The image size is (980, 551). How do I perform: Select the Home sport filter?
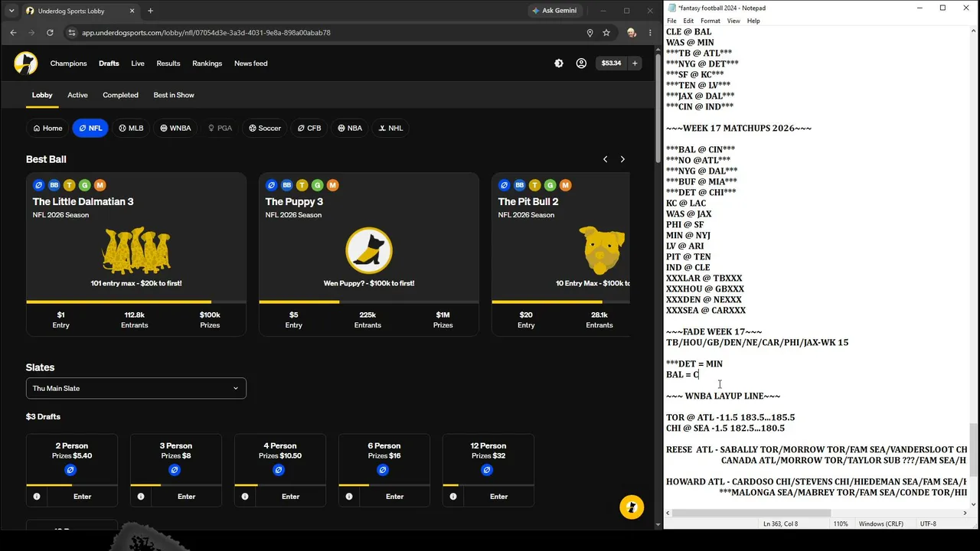click(x=47, y=128)
